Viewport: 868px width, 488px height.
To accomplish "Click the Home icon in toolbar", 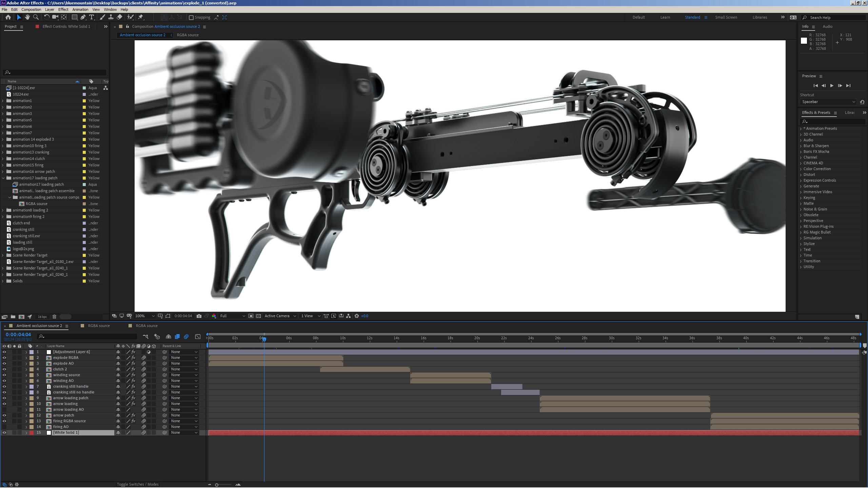I will (8, 17).
